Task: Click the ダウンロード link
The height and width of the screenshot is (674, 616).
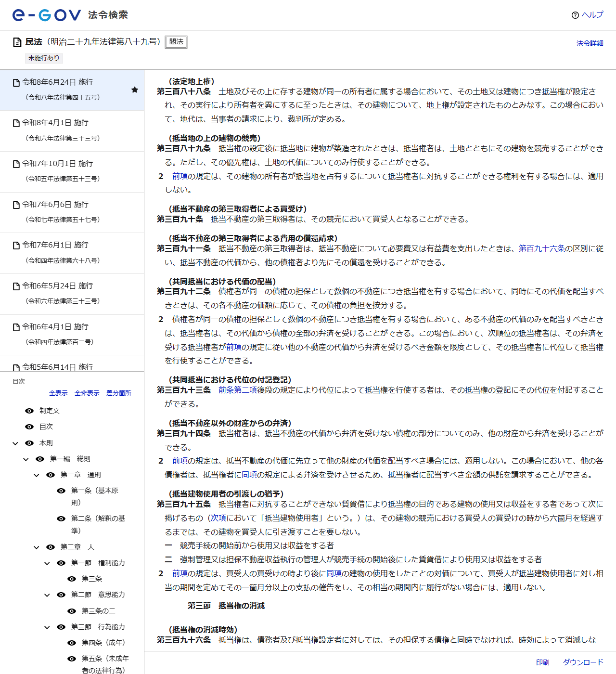Action: (583, 662)
